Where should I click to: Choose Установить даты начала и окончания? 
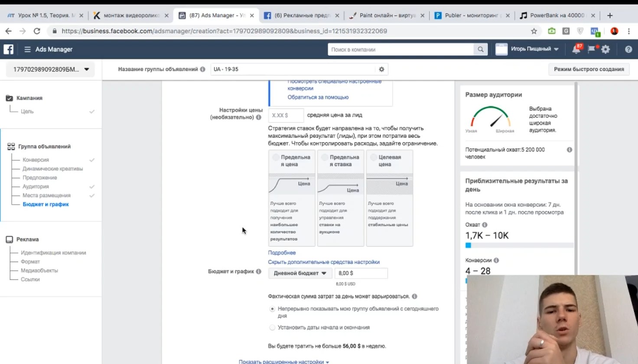pyautogui.click(x=272, y=328)
